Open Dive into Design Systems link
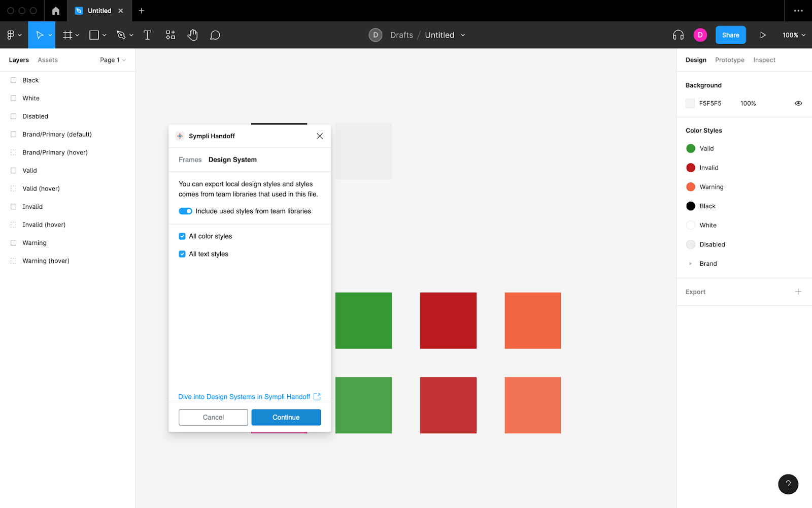 tap(244, 397)
